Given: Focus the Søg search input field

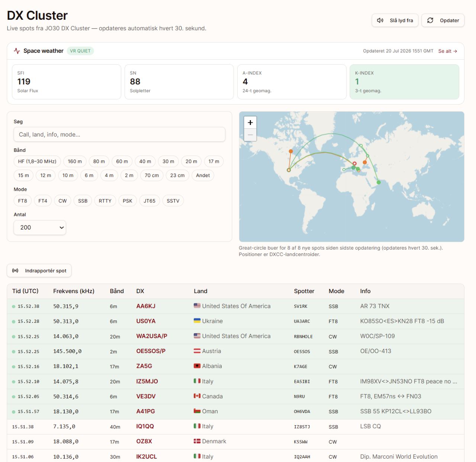Looking at the screenshot, I should tap(119, 135).
